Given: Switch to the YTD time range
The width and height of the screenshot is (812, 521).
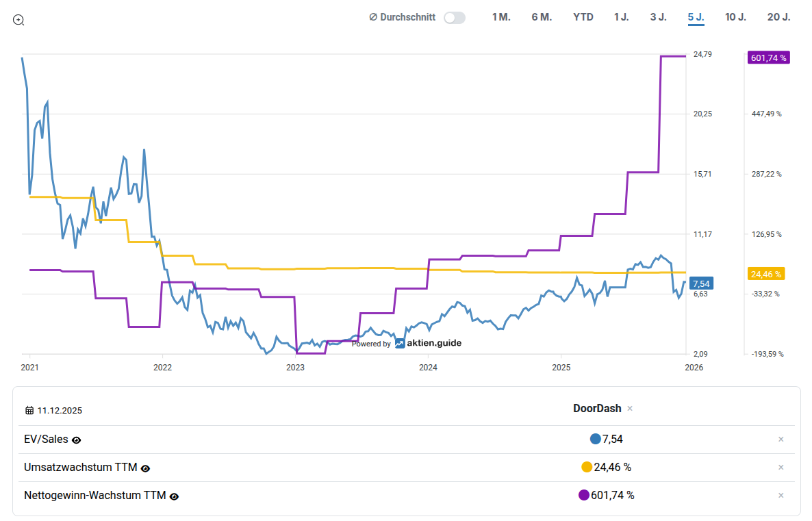Looking at the screenshot, I should point(583,17).
